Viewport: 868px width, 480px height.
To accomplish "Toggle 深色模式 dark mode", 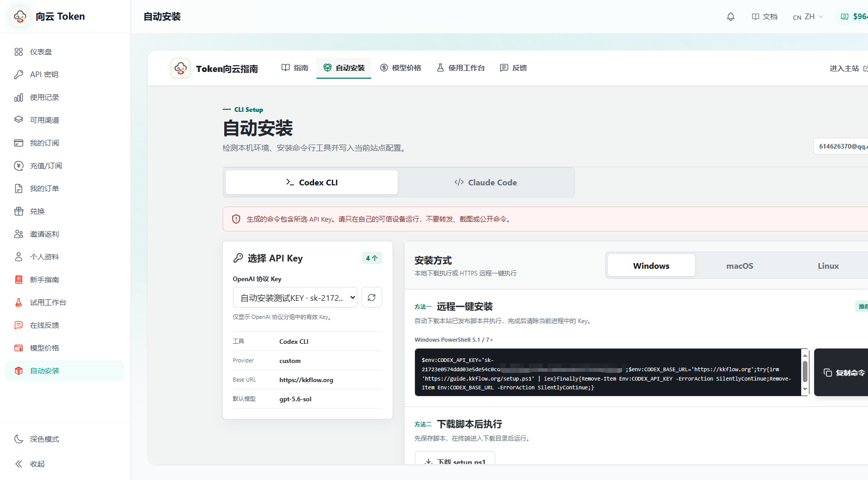I will (64, 439).
